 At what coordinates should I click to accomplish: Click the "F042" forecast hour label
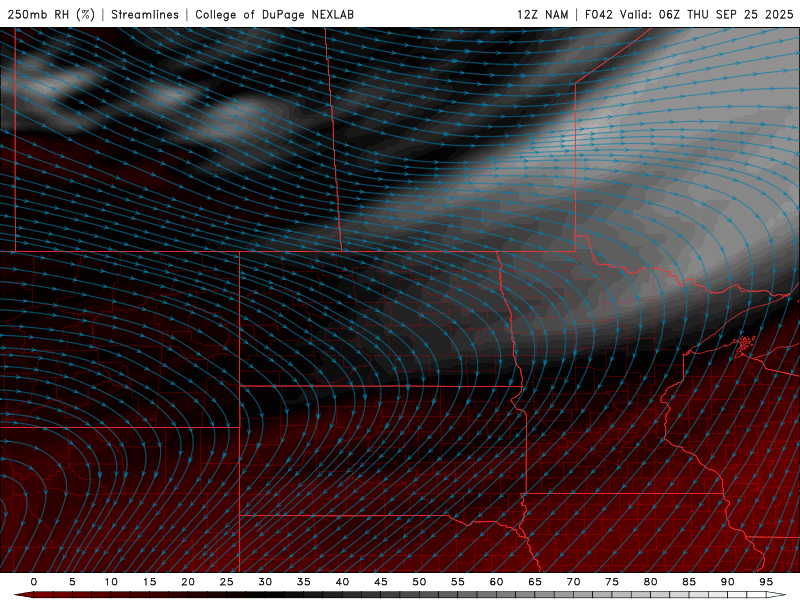598,14
